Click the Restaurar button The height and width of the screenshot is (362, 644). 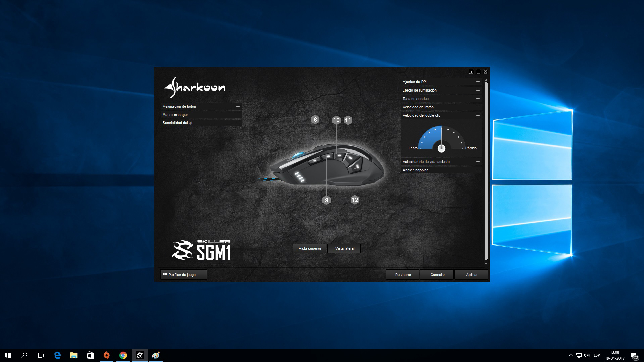click(403, 275)
